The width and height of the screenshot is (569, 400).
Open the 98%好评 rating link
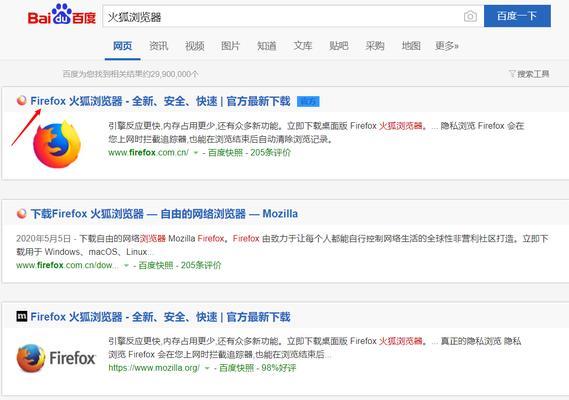(x=279, y=368)
